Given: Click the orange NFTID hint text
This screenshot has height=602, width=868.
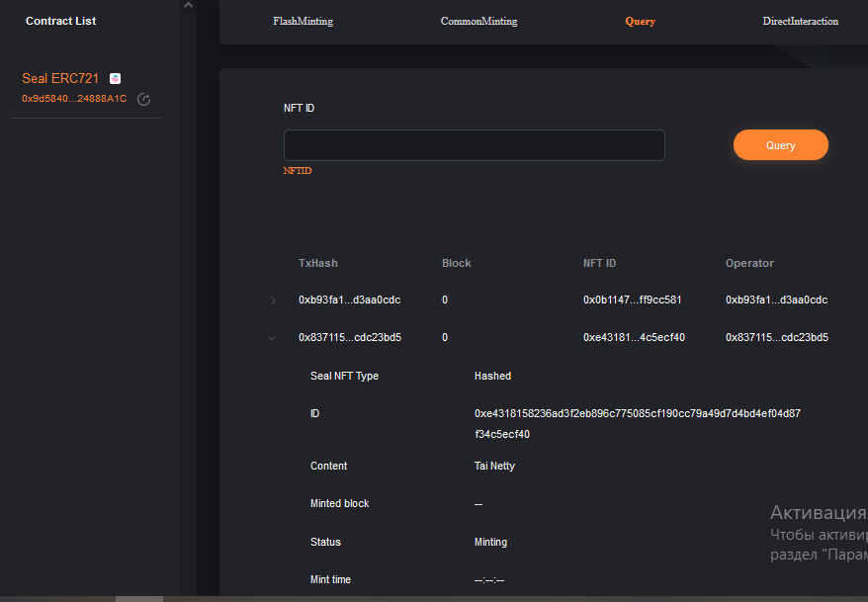Looking at the screenshot, I should click(x=298, y=171).
